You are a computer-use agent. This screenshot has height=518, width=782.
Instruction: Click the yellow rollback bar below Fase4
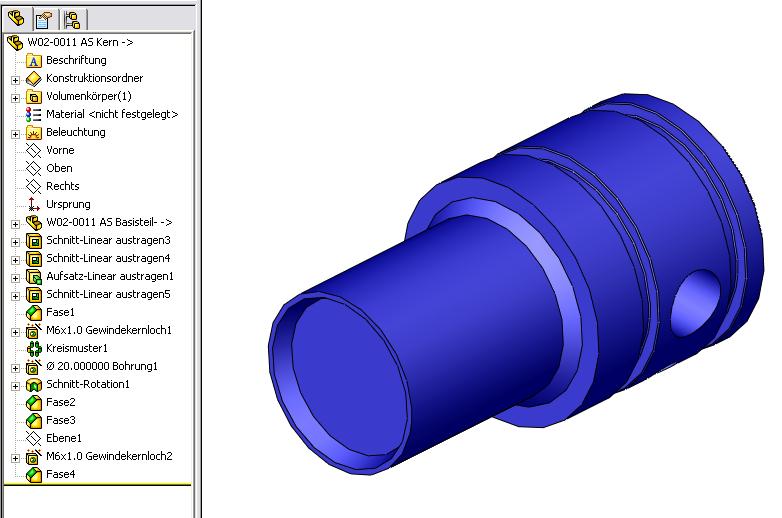(97, 484)
